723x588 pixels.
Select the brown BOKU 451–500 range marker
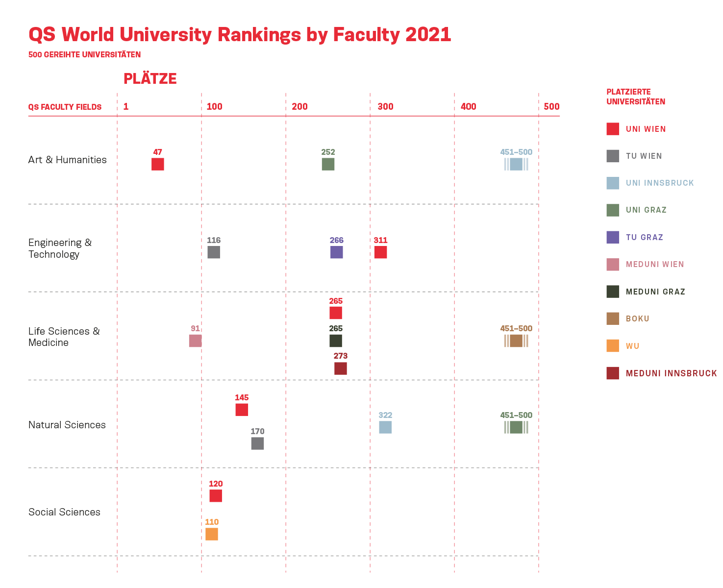[x=516, y=341]
